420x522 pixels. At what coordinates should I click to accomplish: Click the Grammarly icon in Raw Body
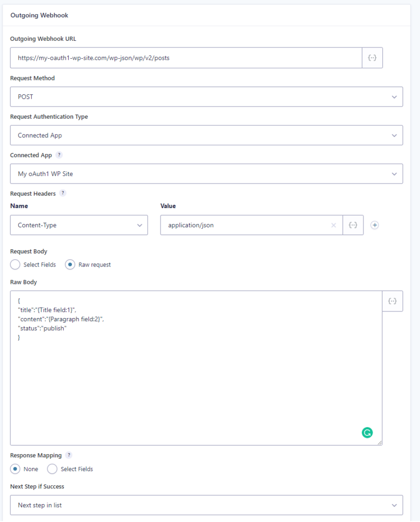(367, 433)
